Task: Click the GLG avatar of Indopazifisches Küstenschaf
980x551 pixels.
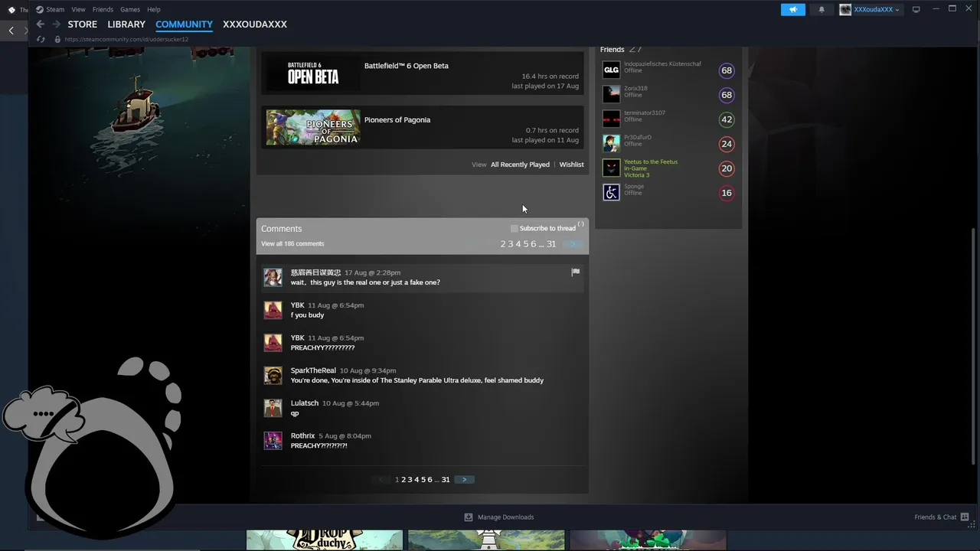Action: click(611, 70)
